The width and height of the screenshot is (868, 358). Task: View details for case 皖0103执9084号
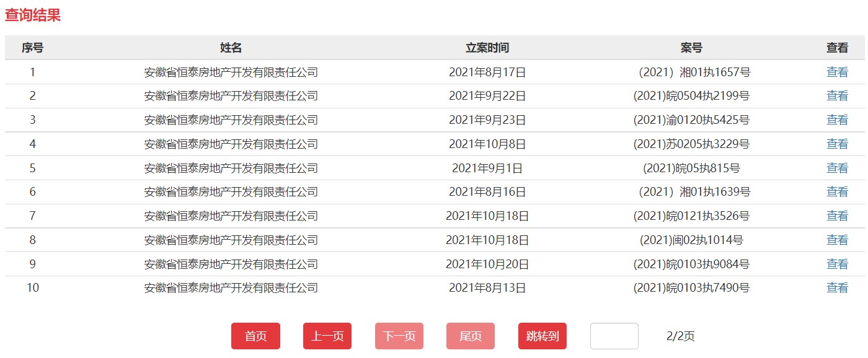click(837, 264)
